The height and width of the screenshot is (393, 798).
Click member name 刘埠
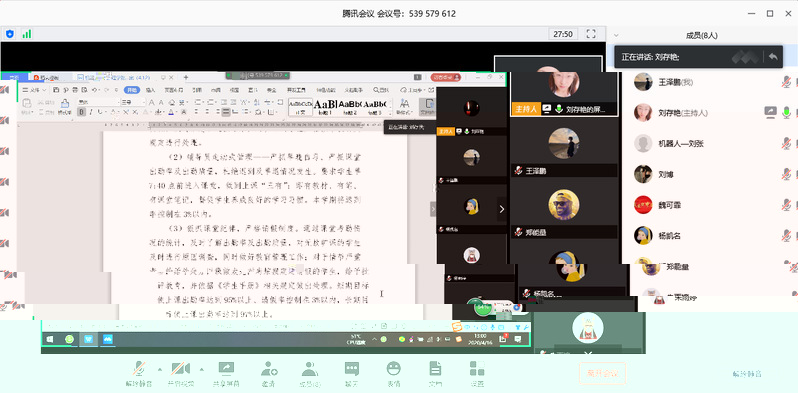click(x=666, y=175)
